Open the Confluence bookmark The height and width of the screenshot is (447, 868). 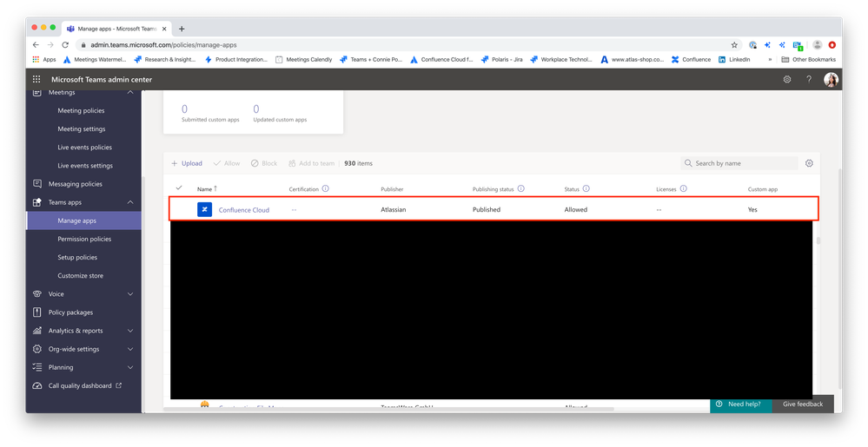pyautogui.click(x=691, y=59)
